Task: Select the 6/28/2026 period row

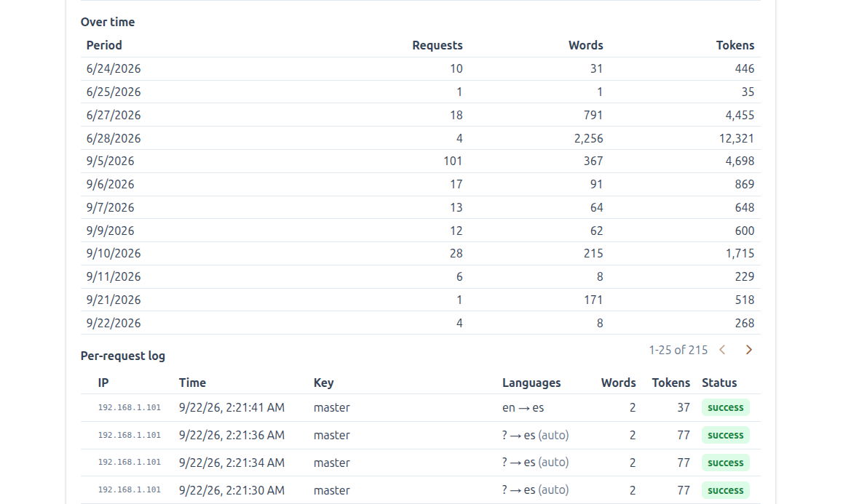Action: click(421, 138)
